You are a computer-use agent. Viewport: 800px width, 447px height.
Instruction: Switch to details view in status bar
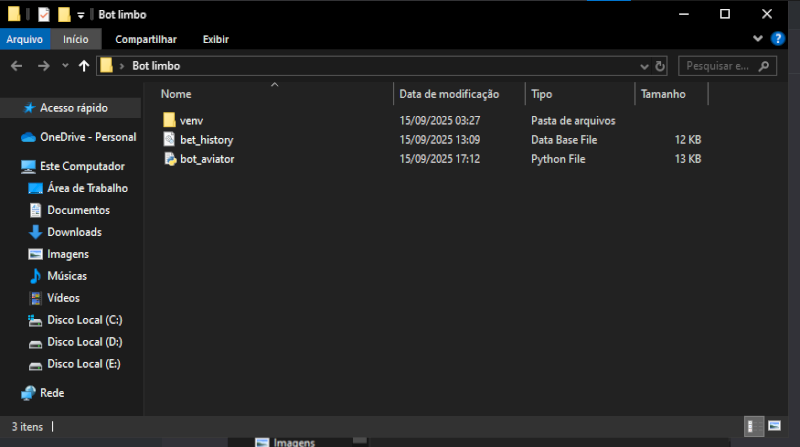tap(750, 427)
